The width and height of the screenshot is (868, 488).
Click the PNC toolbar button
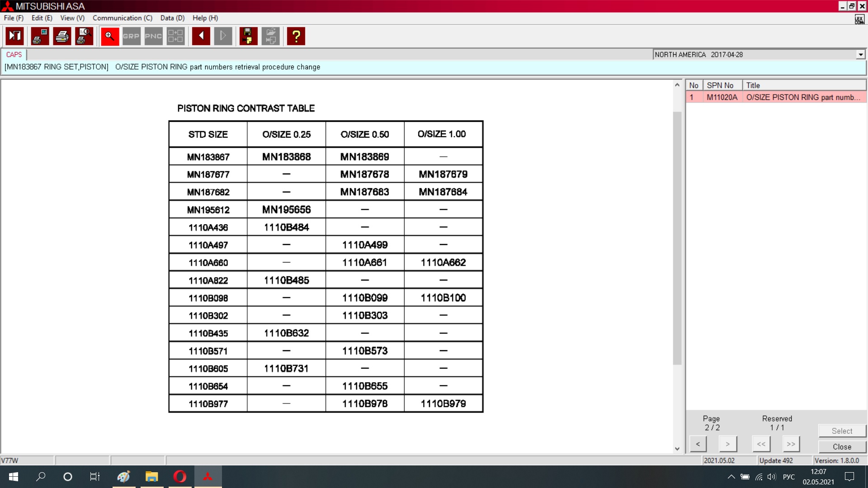pos(153,36)
